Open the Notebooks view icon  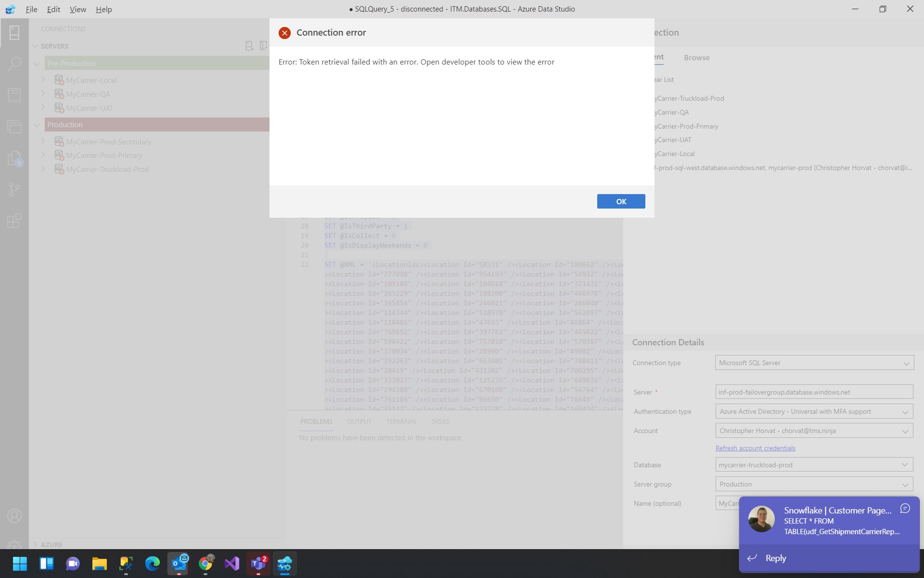pyautogui.click(x=14, y=95)
